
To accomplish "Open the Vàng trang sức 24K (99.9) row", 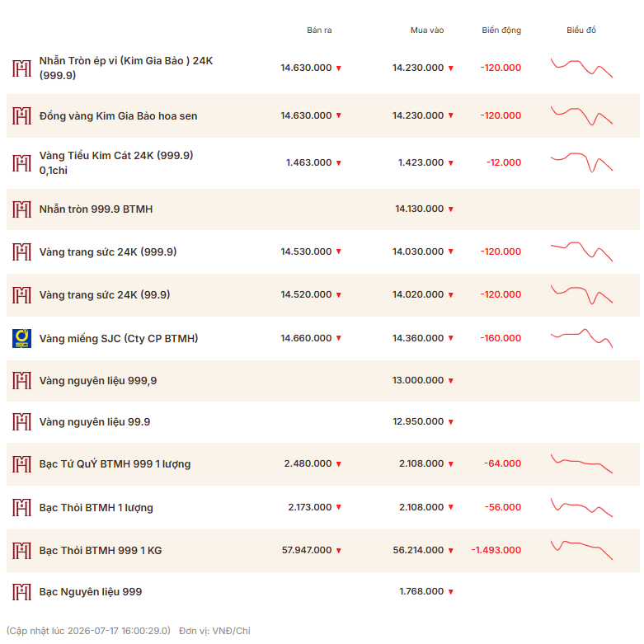I will (322, 295).
